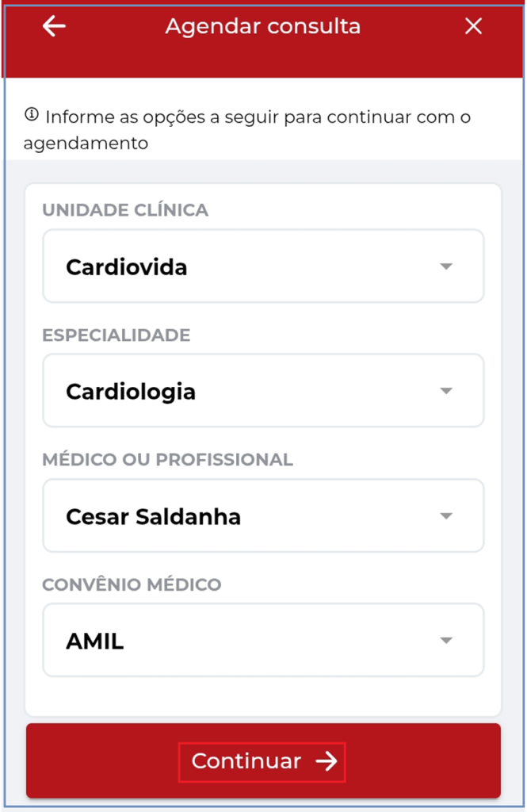
Task: Click the MÉDICO OU PROFISSIONAL label
Action: click(168, 459)
